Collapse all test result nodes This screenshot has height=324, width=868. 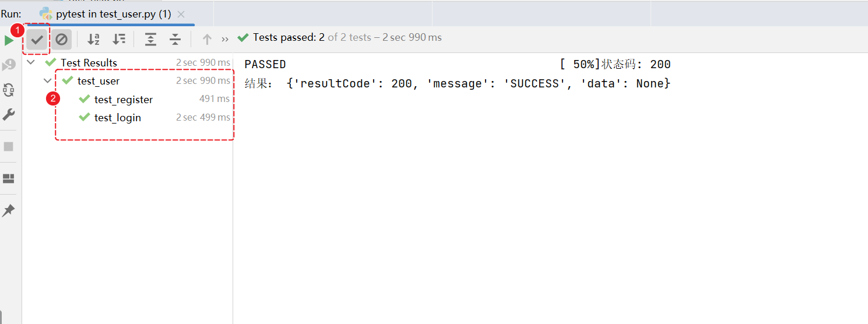pyautogui.click(x=175, y=40)
